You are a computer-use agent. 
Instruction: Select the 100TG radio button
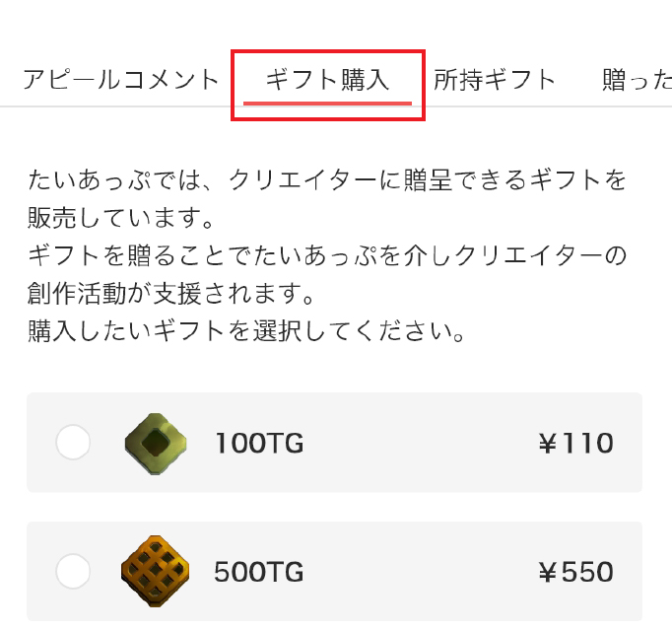click(73, 442)
